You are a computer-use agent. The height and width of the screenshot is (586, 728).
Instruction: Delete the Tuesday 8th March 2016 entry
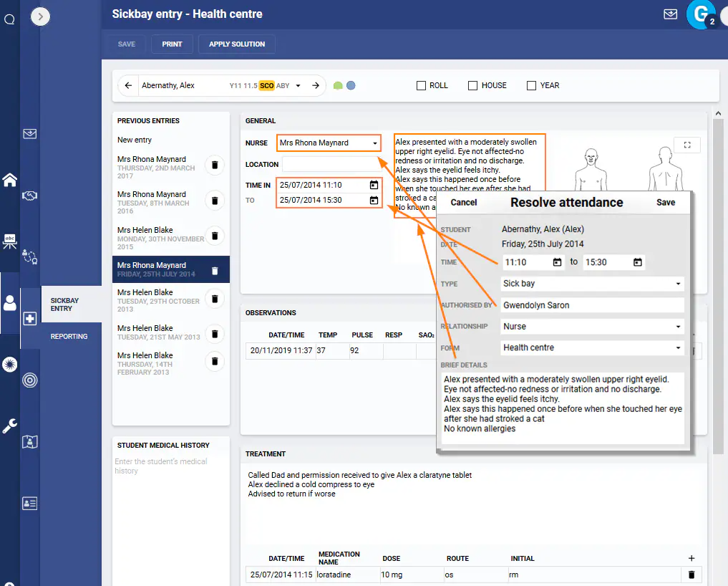[215, 201]
